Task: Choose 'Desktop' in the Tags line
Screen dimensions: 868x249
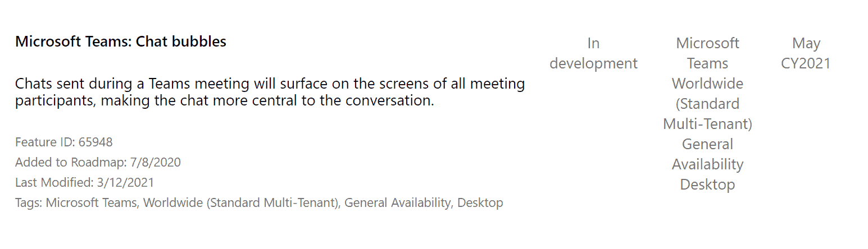Action: click(480, 203)
